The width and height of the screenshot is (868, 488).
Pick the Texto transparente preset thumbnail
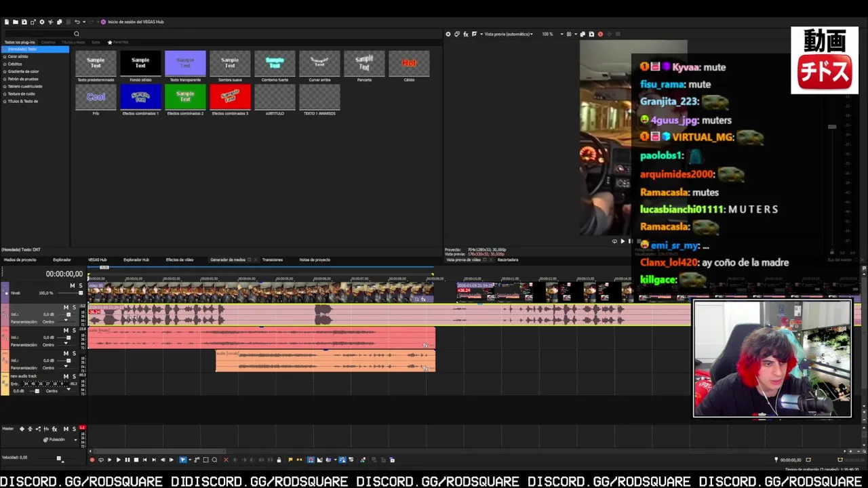coord(185,63)
